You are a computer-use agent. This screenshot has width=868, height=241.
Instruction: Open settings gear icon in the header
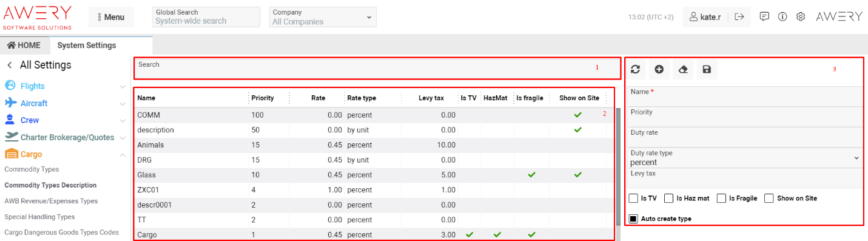(801, 17)
